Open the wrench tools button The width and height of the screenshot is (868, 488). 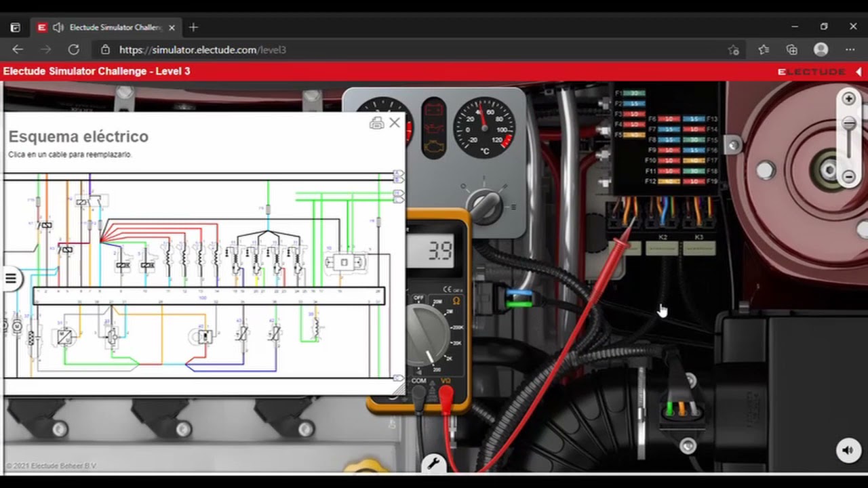pyautogui.click(x=433, y=464)
